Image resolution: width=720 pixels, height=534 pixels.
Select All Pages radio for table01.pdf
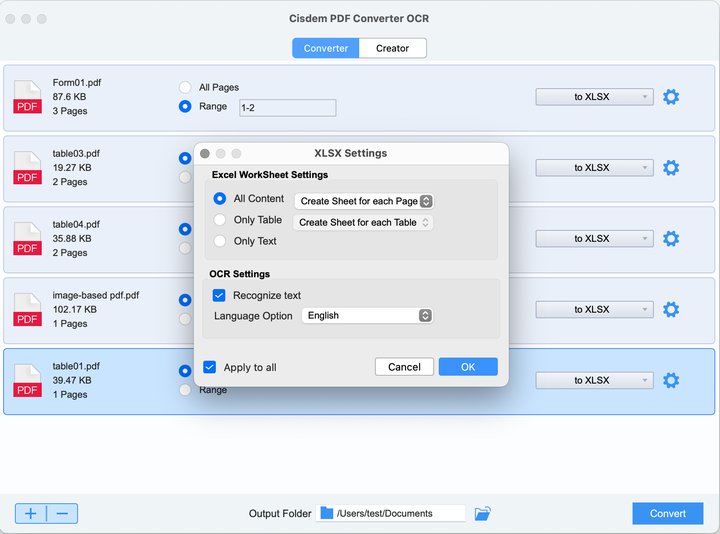(185, 371)
